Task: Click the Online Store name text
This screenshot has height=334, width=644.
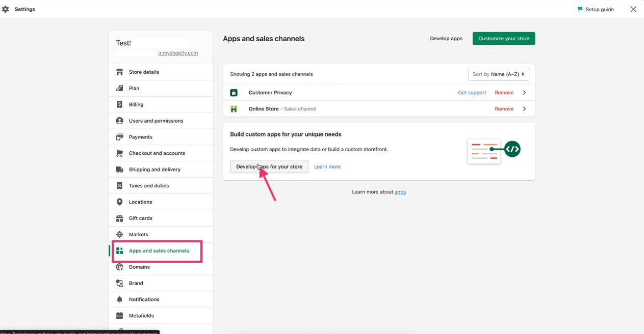Action: point(264,109)
